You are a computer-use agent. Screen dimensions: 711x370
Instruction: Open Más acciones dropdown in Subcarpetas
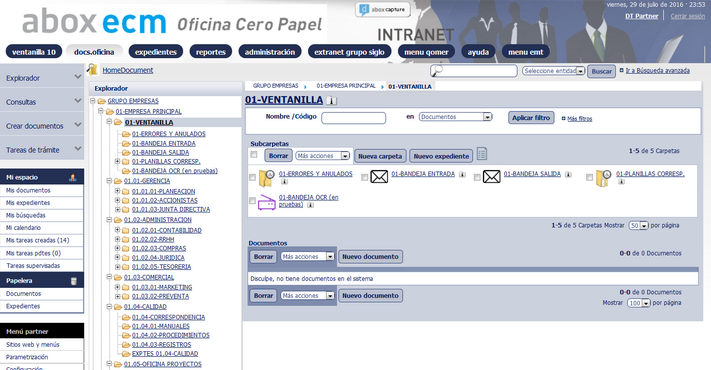coord(322,156)
